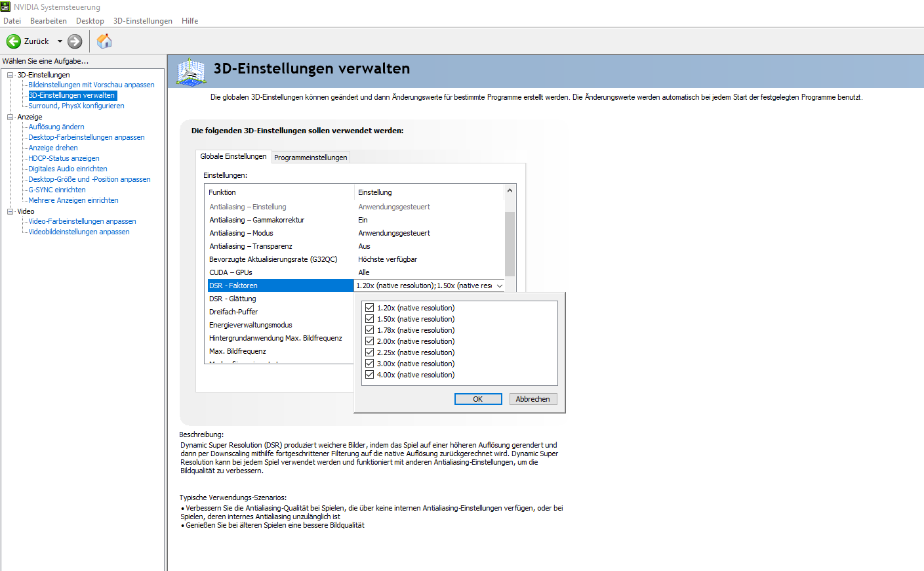Select the Antialiasing – Modus row
The width and height of the screenshot is (924, 571).
click(x=355, y=233)
